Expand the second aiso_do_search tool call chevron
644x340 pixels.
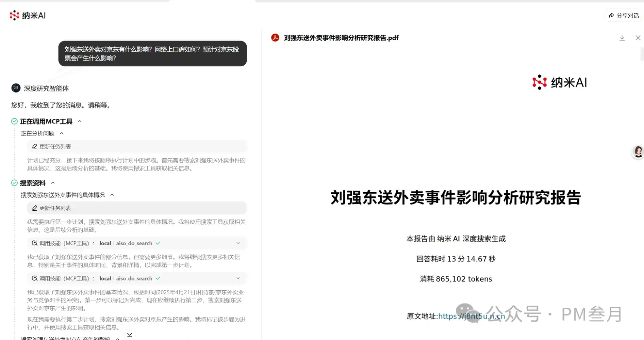pos(238,278)
